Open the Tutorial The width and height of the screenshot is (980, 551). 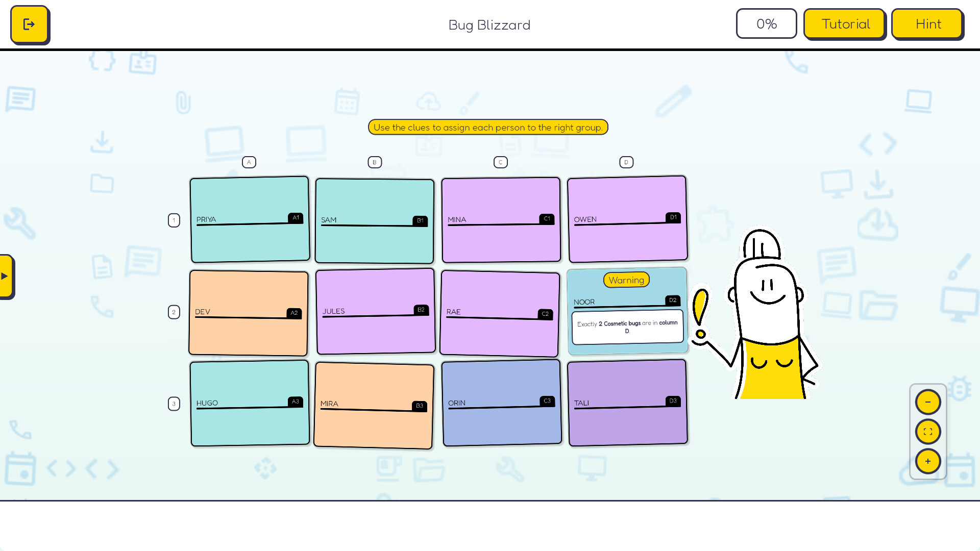(844, 23)
